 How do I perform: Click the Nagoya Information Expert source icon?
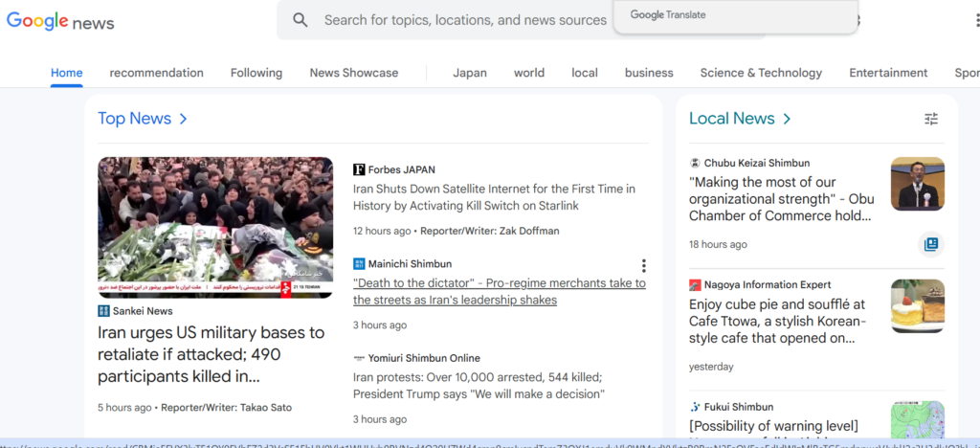(x=696, y=284)
